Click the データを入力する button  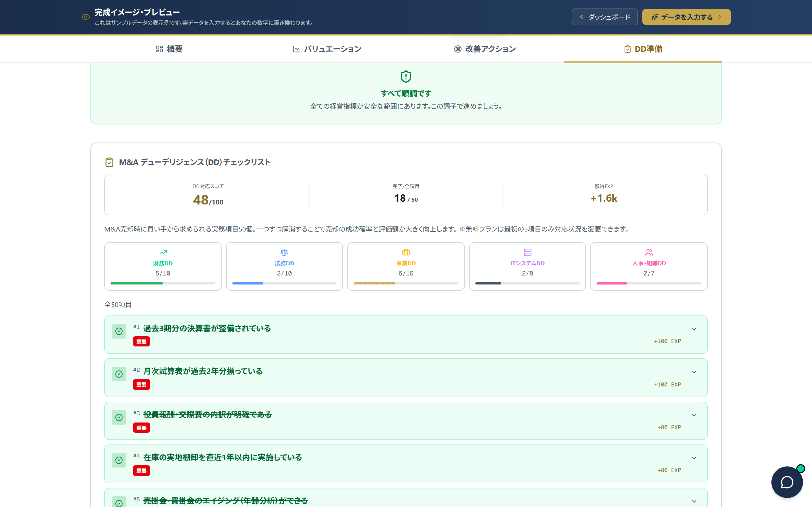pyautogui.click(x=686, y=17)
